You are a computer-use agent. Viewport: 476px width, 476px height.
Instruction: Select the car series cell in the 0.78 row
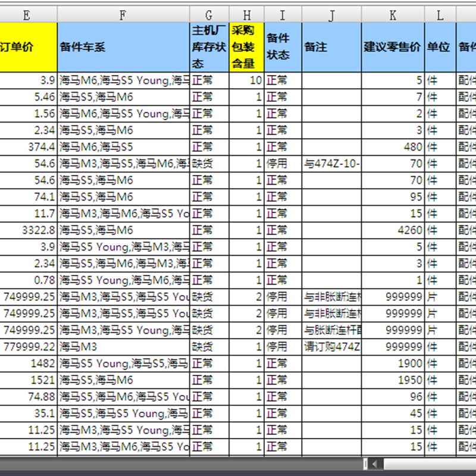pyautogui.click(x=123, y=280)
